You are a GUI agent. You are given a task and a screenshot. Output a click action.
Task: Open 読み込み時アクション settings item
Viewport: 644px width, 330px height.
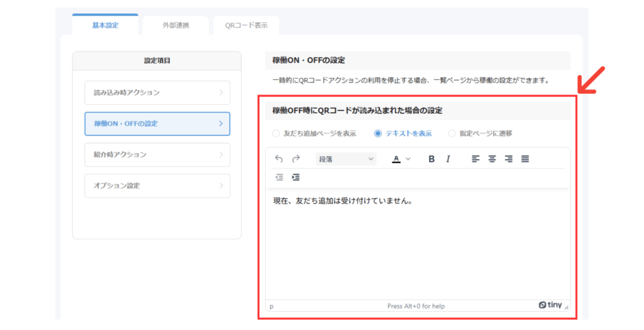click(x=157, y=93)
